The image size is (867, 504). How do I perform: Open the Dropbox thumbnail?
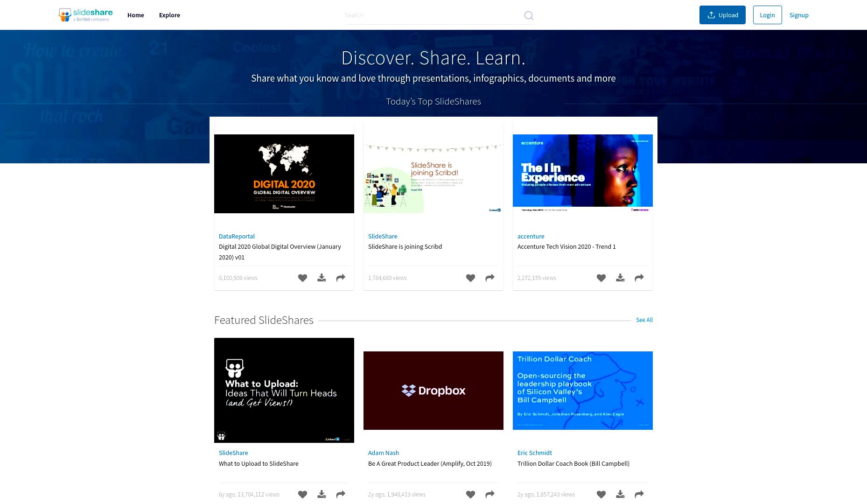tap(433, 391)
